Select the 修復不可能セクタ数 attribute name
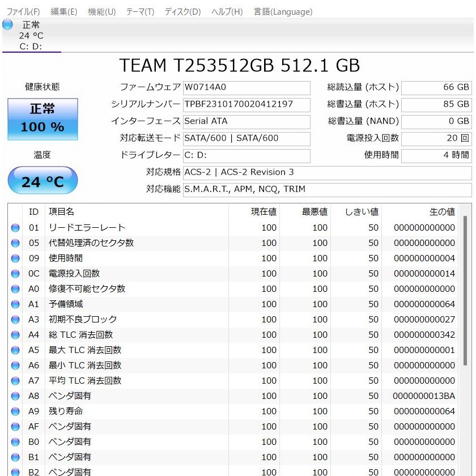 pyautogui.click(x=87, y=288)
